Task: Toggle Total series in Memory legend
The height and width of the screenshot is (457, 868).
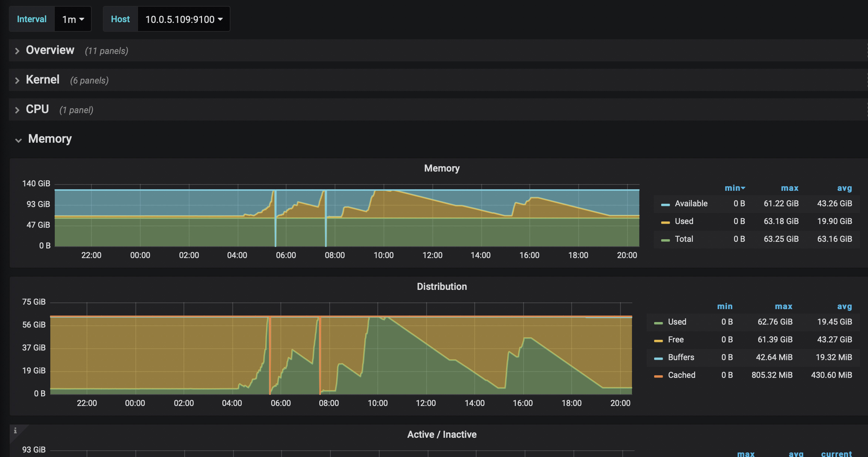Action: click(684, 239)
